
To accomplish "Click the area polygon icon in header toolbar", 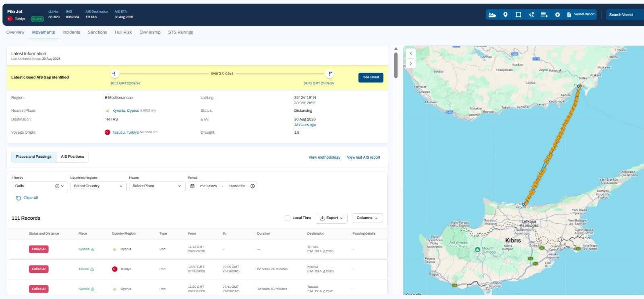I will (x=518, y=14).
